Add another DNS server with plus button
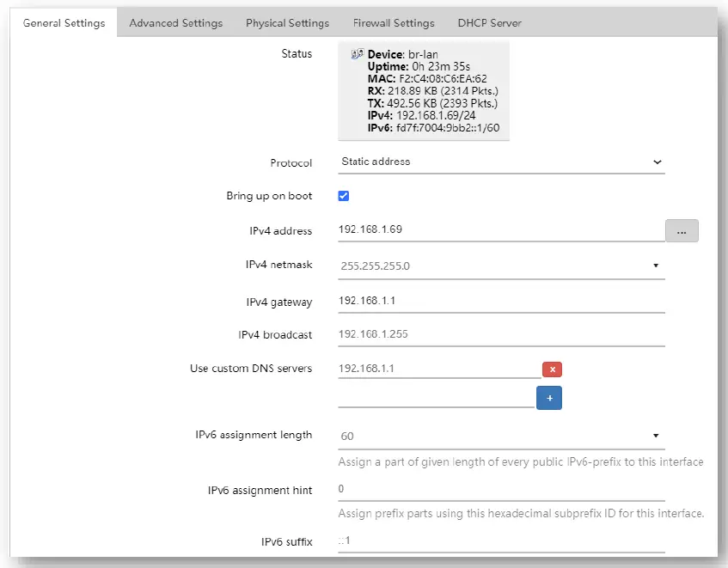Viewport: 728px width, 568px height. (548, 398)
